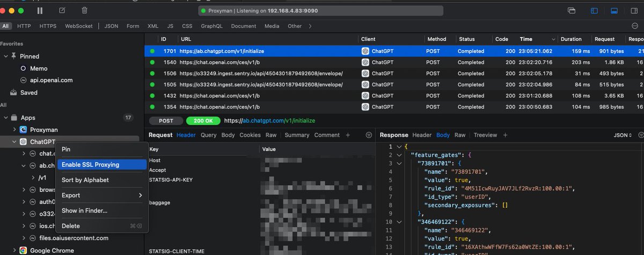The width and height of the screenshot is (644, 255).
Task: Open the JSON format dropdown
Action: coord(623,135)
